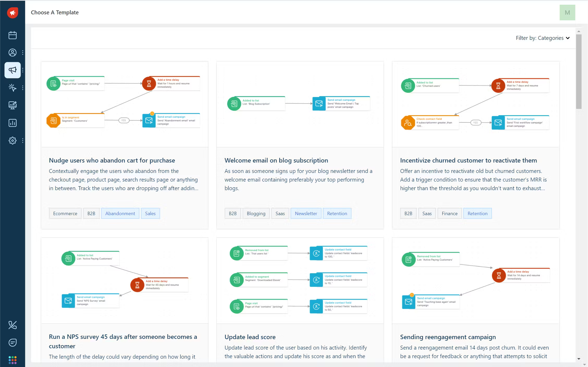Open the chat message icon
This screenshot has width=588, height=367.
[x=13, y=343]
